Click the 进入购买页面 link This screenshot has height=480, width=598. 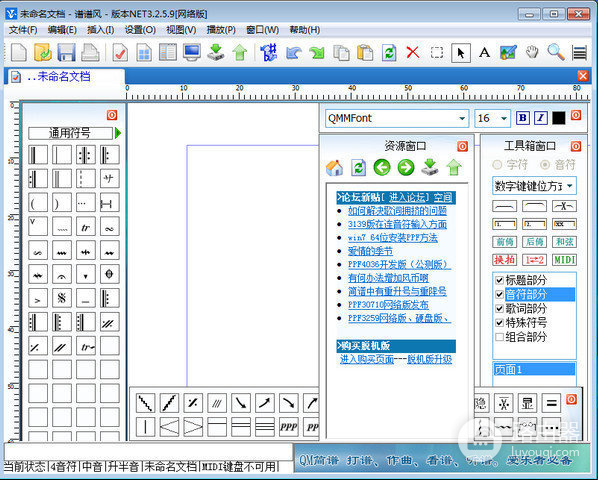pos(367,359)
